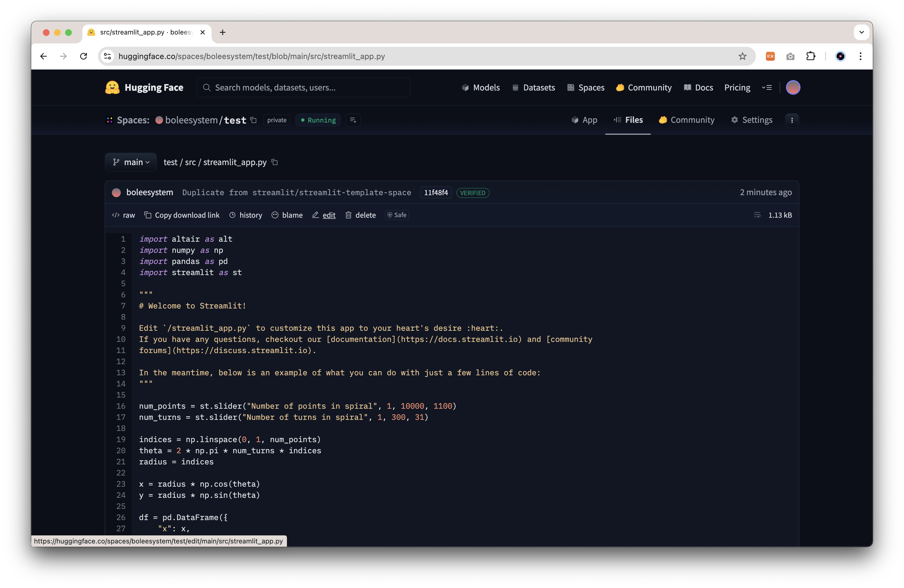Open Chrome extensions puzzle icon
Viewport: 904px width, 588px height.
[x=810, y=56]
